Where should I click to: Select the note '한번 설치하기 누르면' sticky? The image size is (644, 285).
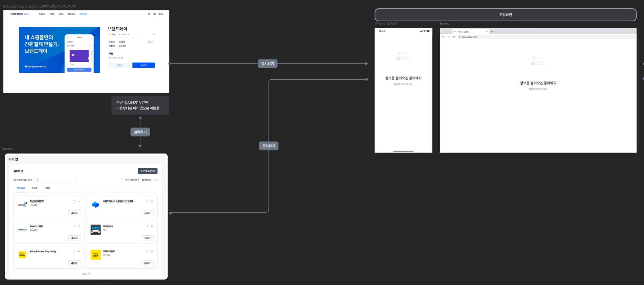(140, 105)
